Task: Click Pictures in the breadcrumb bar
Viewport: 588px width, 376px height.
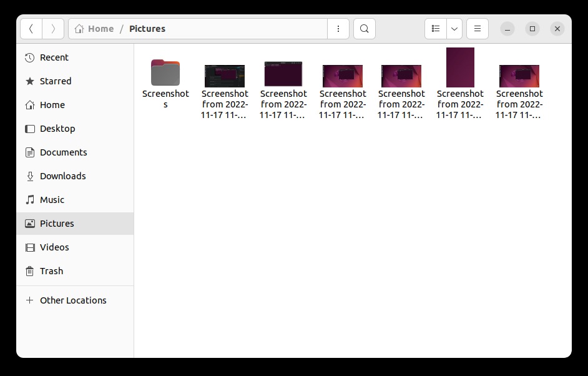Action: pos(147,29)
